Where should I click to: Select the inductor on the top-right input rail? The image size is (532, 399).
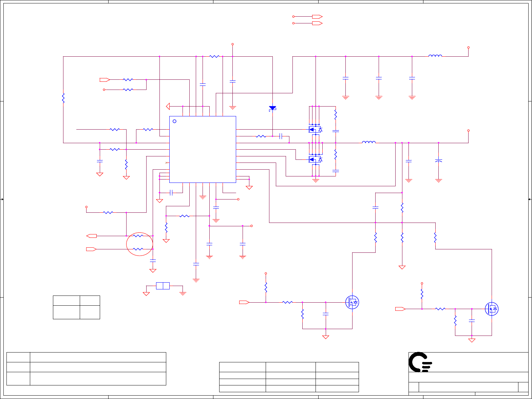435,56
